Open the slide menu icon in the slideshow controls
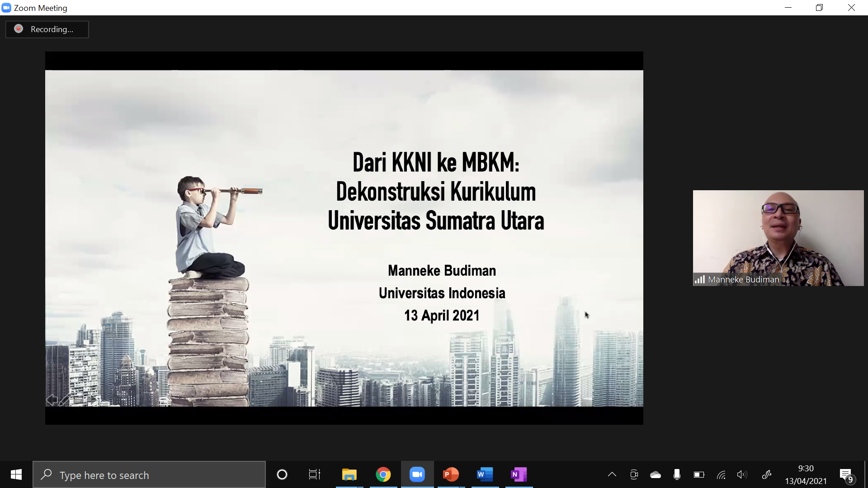868x488 pixels. 79,400
